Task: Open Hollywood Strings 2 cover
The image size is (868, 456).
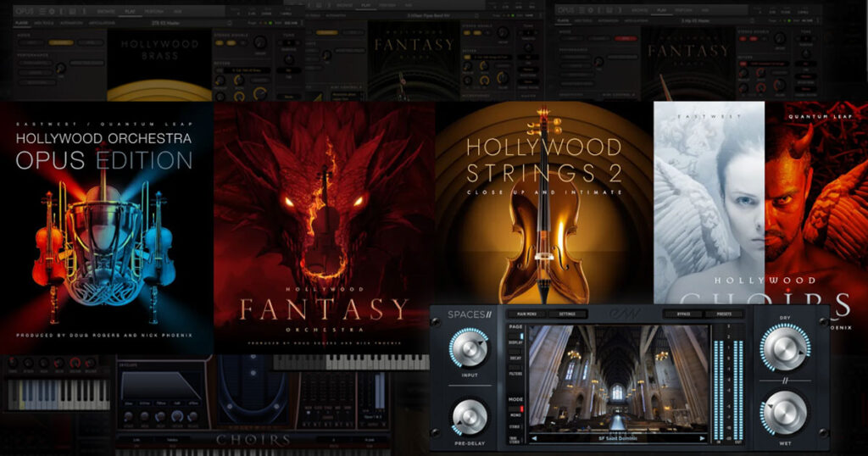Action: (544, 203)
